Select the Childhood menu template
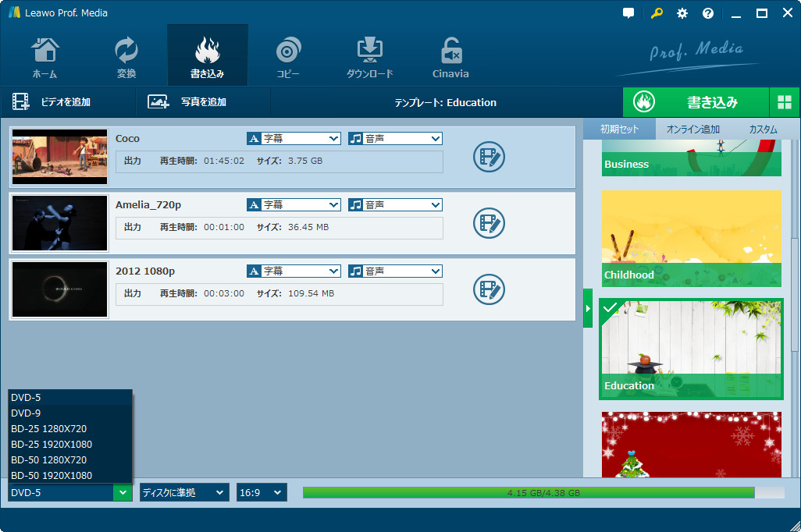This screenshot has height=532, width=801. point(692,239)
